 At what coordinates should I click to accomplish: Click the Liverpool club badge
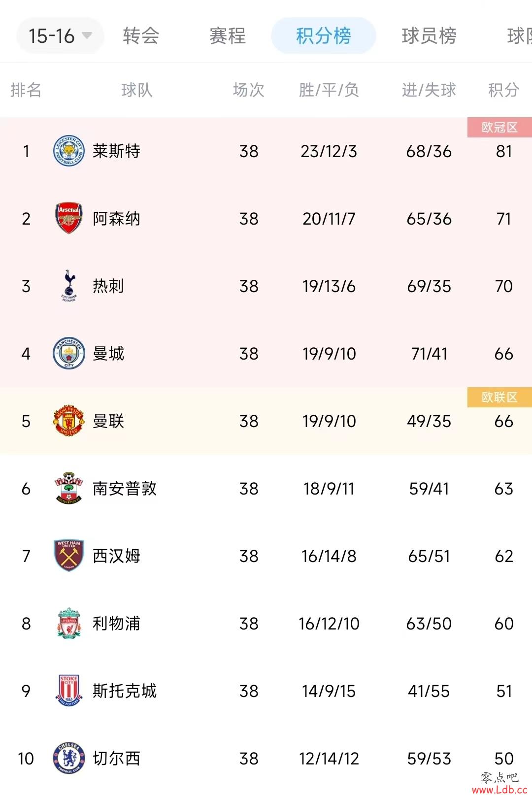click(68, 623)
